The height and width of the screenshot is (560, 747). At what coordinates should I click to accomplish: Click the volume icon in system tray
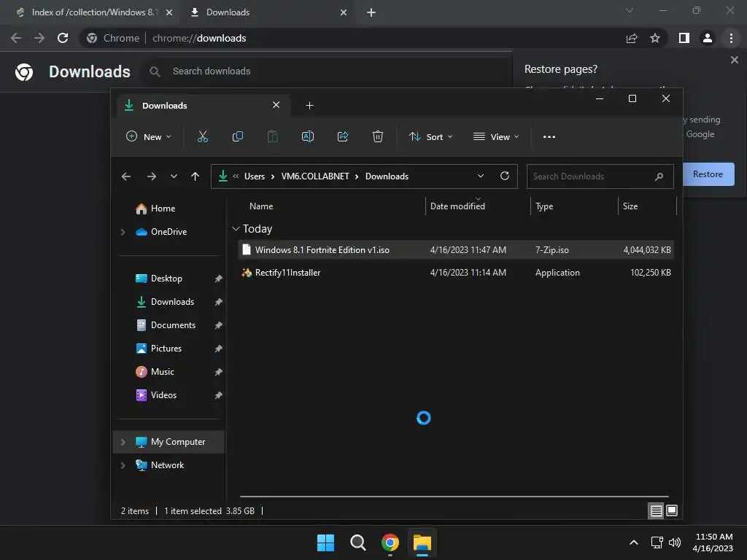[x=675, y=542]
